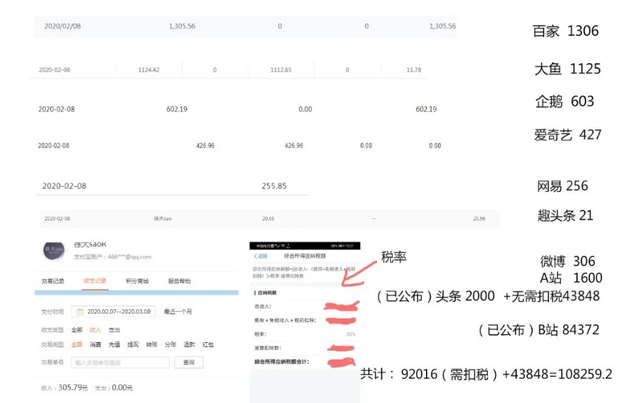Viewport: 640px width, 403px height.
Task: Focus the 交易单号 search input
Action: pos(120,363)
